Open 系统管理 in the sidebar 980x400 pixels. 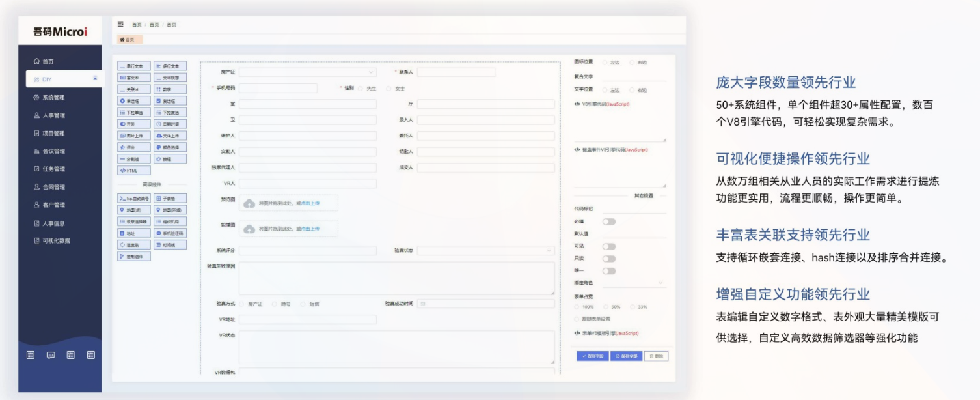pos(53,98)
